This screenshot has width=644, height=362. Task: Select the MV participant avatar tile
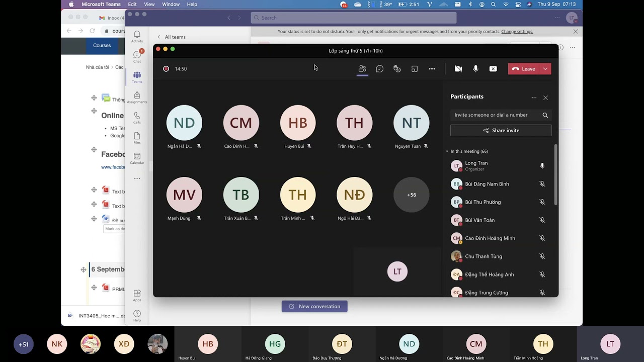pyautogui.click(x=184, y=195)
